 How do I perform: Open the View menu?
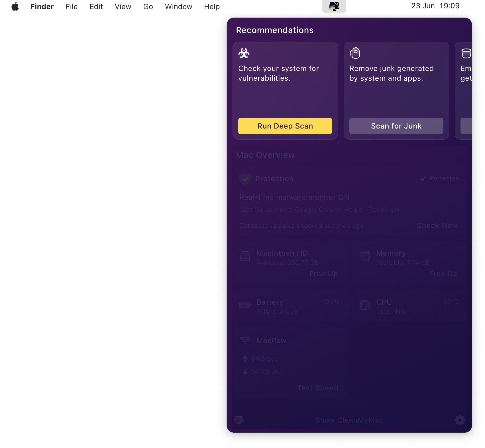(123, 7)
